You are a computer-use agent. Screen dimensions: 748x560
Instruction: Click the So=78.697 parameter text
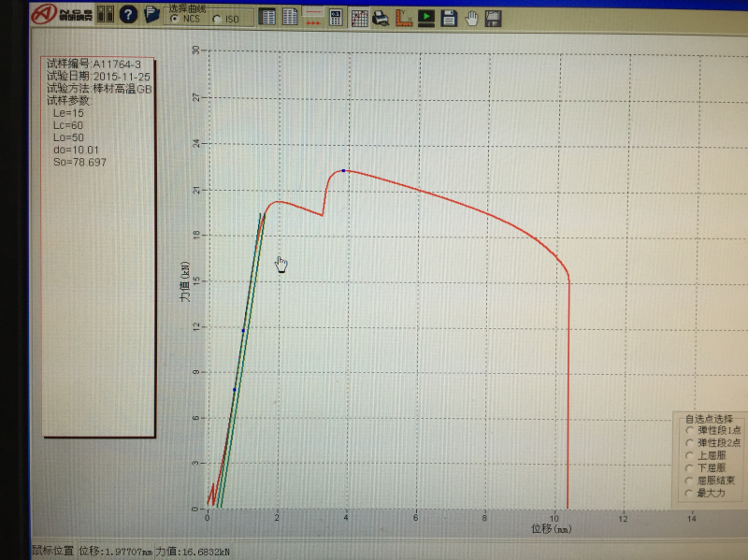(x=79, y=162)
